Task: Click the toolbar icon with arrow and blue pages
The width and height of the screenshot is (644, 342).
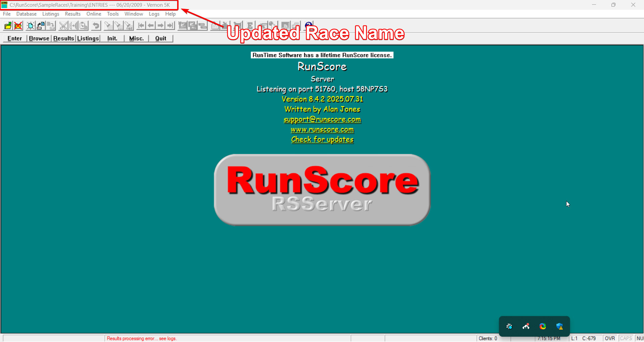Action: [x=41, y=26]
